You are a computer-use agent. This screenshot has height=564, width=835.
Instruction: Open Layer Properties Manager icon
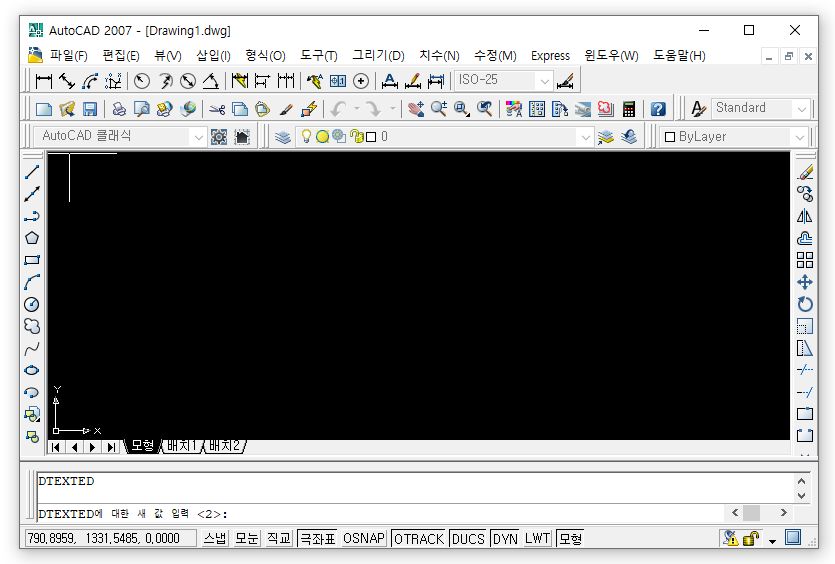283,137
